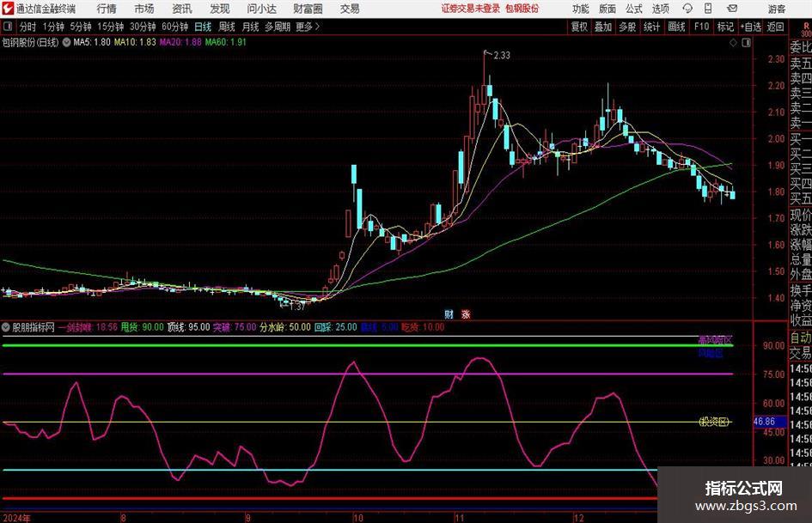Click the 涨 marker below the chart
Image resolution: width=812 pixels, height=523 pixels.
point(466,314)
